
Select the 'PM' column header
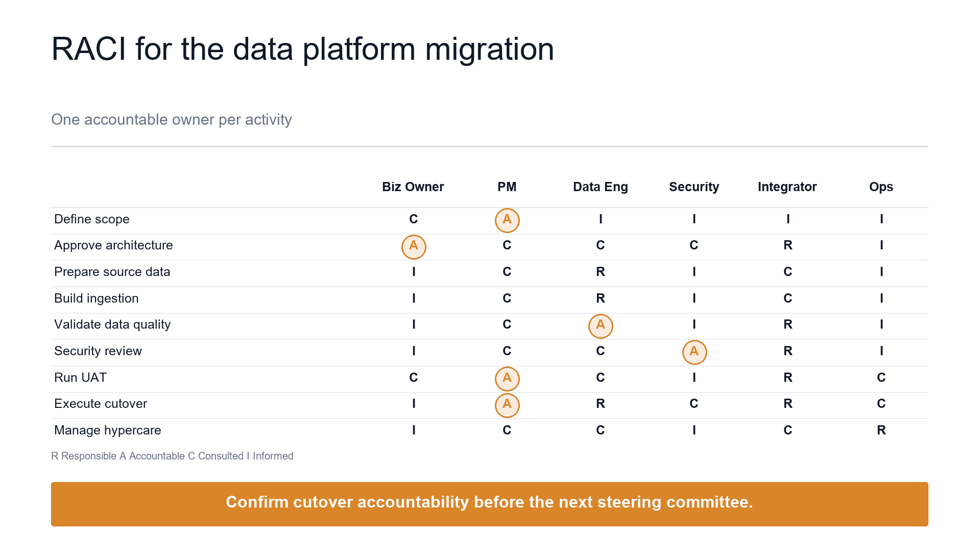tap(507, 187)
